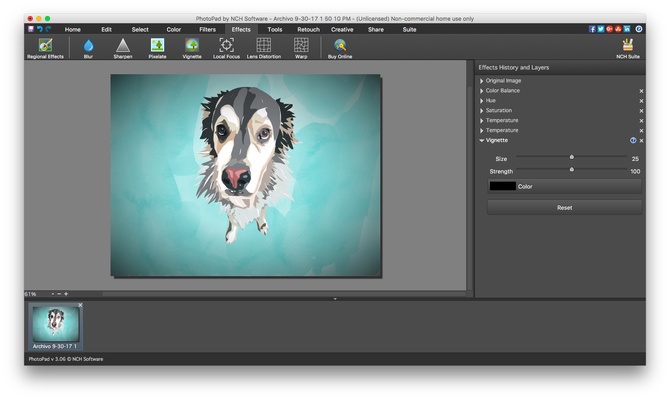Remove the Color Balance effect
Viewport: 670px width, 400px height.
click(x=641, y=91)
